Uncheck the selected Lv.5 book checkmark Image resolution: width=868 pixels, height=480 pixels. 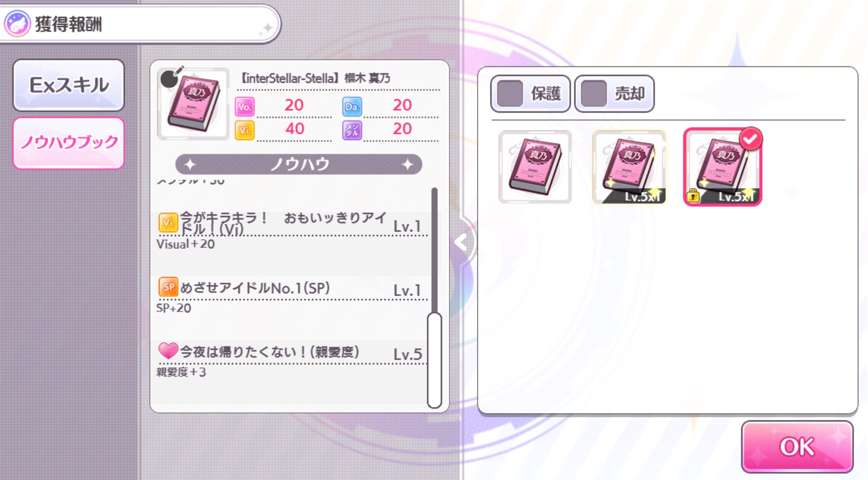751,139
